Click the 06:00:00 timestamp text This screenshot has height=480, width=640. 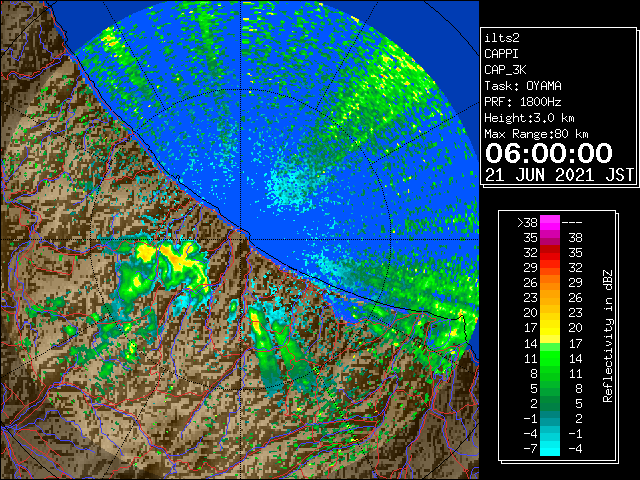click(549, 153)
